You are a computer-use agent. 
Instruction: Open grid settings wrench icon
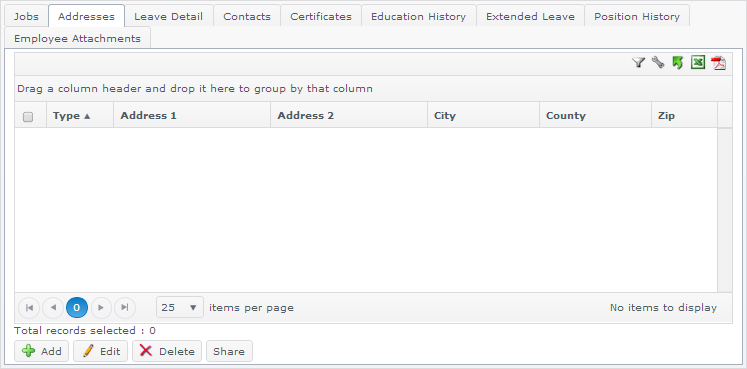(x=658, y=62)
